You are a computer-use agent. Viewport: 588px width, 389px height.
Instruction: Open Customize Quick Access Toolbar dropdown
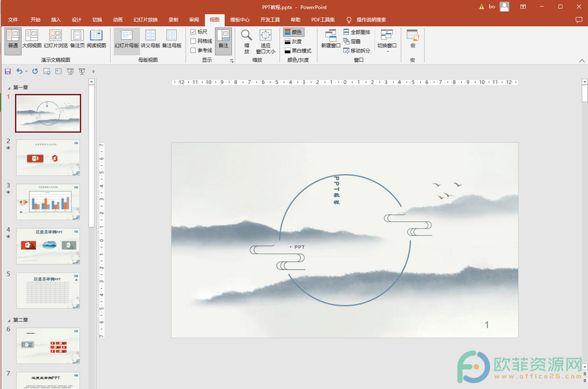[93, 71]
